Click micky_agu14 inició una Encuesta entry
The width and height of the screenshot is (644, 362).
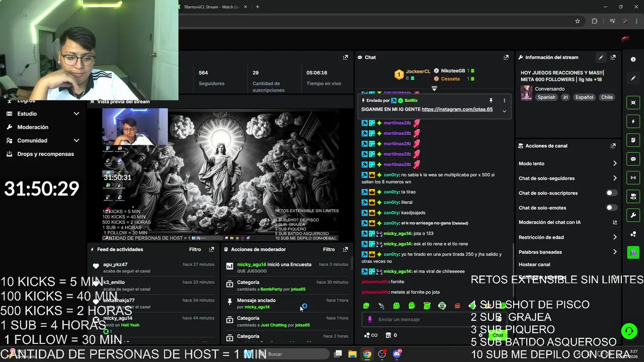pyautogui.click(x=287, y=267)
